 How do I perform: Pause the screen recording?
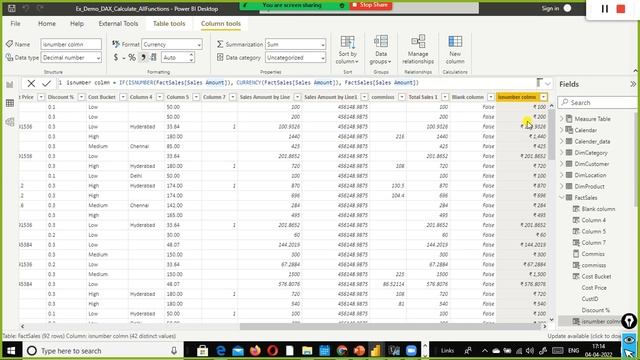coord(604,9)
